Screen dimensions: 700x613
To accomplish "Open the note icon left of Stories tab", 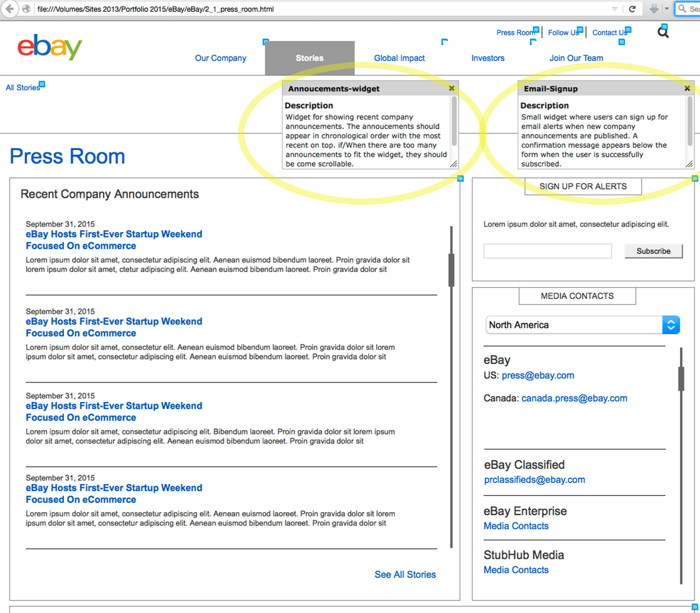I will 266,42.
